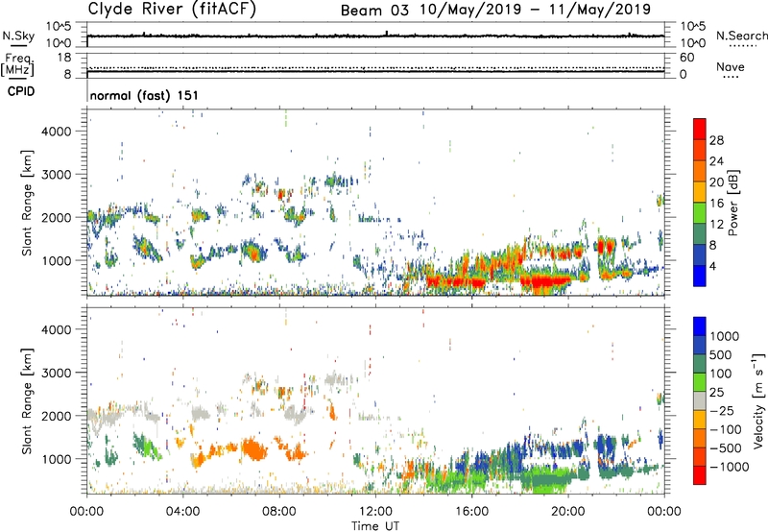
Task: Click the "Slant Range [km]" label of power panel
Action: click(x=27, y=203)
